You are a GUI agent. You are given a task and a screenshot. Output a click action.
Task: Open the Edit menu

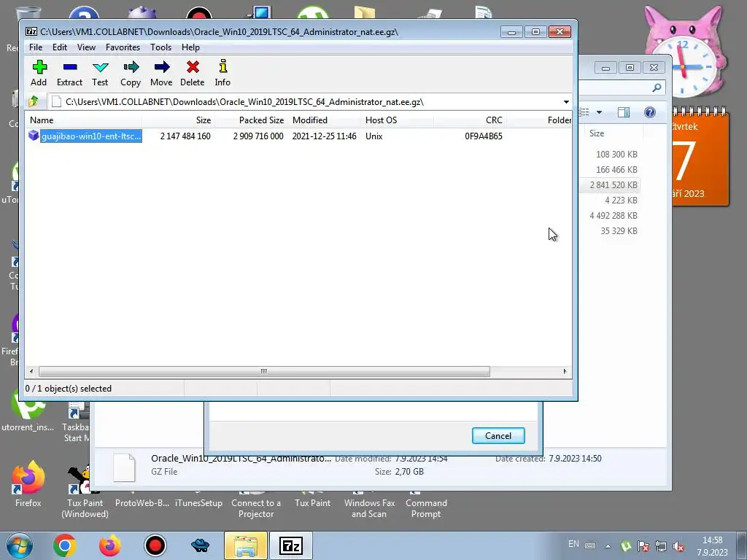(x=60, y=47)
